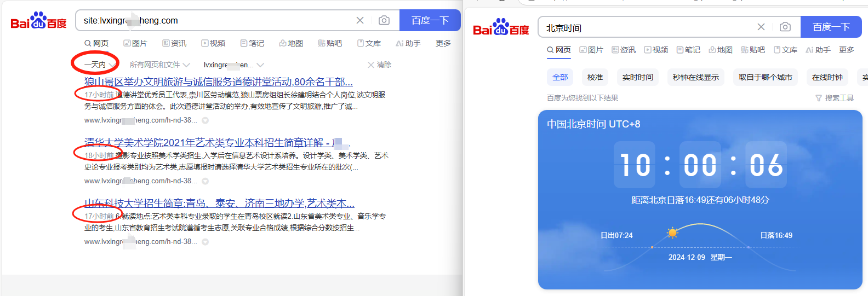Open AI助手 in the left window
The height and width of the screenshot is (296, 868).
[408, 43]
